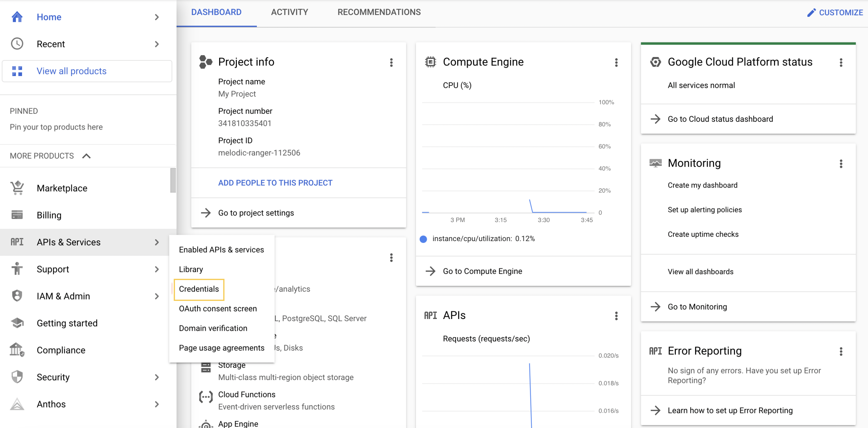Click Create my dashboard link

coord(702,185)
